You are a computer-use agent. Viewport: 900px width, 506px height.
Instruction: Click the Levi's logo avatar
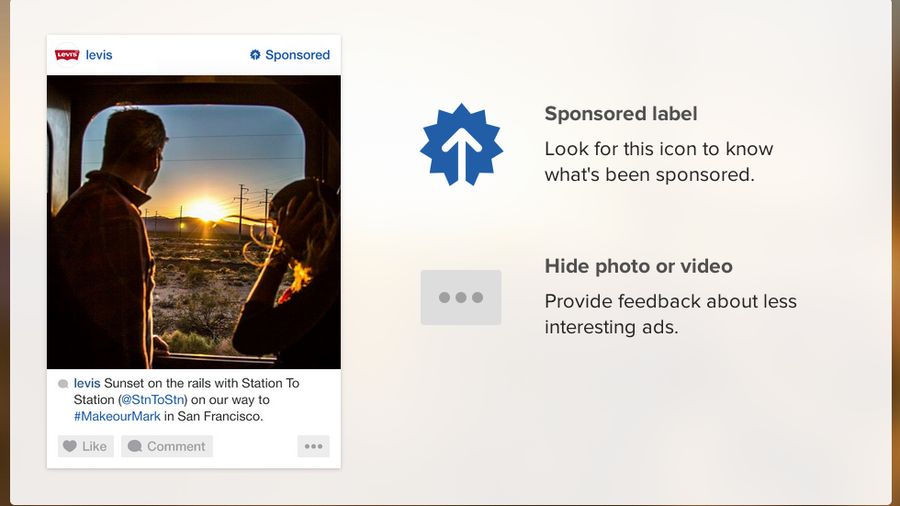tap(67, 55)
